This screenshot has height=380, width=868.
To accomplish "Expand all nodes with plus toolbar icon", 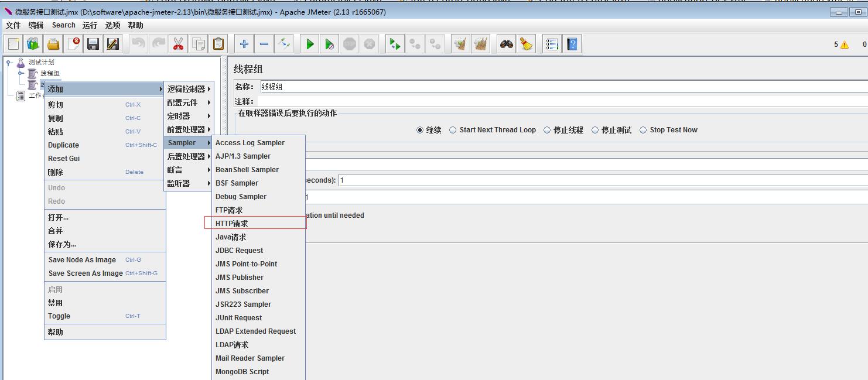I will (244, 44).
